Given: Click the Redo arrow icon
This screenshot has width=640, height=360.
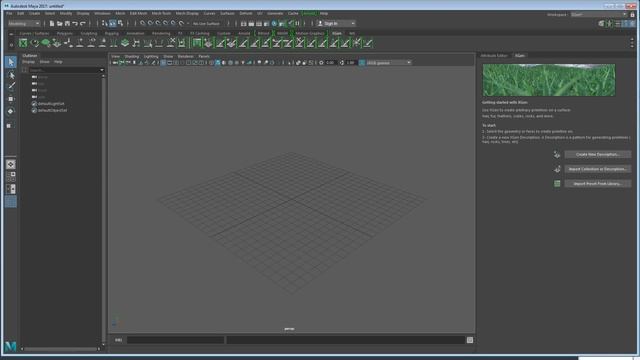Looking at the screenshot, I should (x=83, y=24).
